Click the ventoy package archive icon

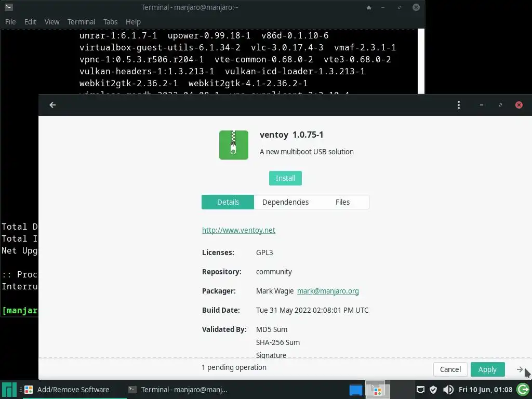(233, 145)
